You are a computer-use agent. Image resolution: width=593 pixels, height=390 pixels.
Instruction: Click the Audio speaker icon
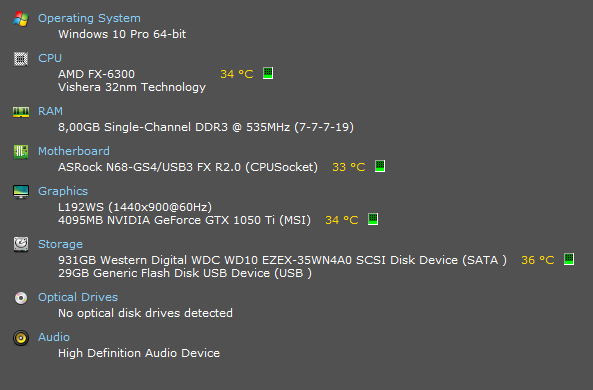click(x=21, y=338)
